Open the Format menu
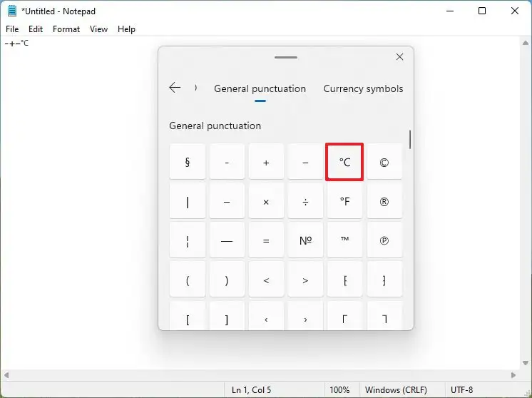This screenshot has height=398, width=532. 66,29
